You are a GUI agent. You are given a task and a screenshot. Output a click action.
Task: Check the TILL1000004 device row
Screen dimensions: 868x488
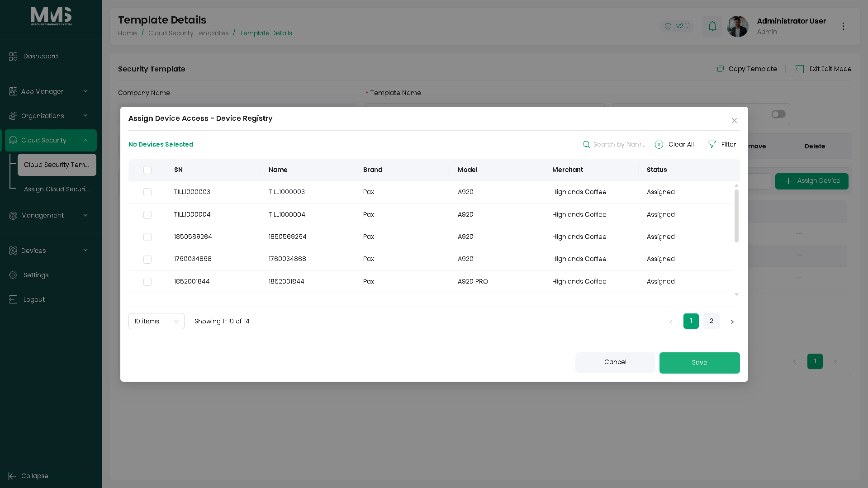point(147,215)
